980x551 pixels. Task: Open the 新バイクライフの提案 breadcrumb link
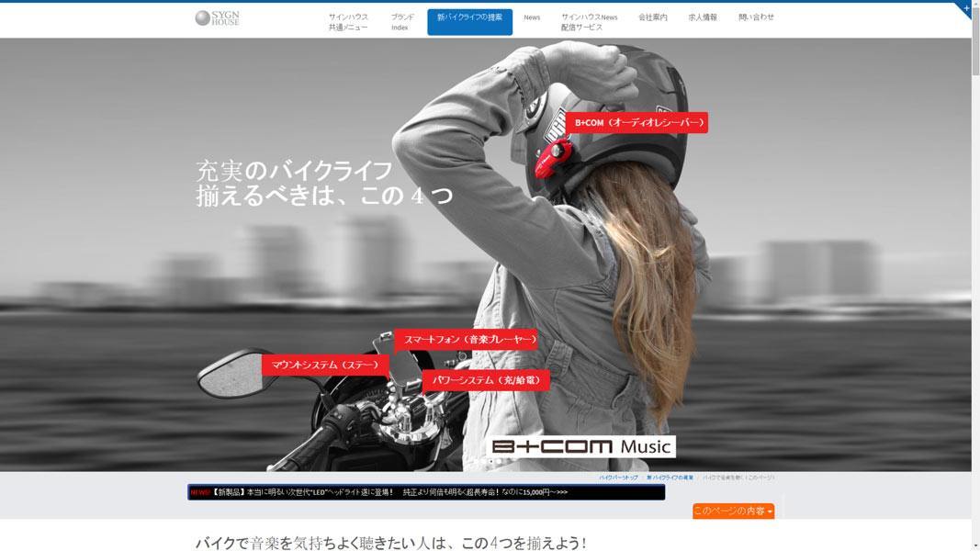[x=670, y=478]
